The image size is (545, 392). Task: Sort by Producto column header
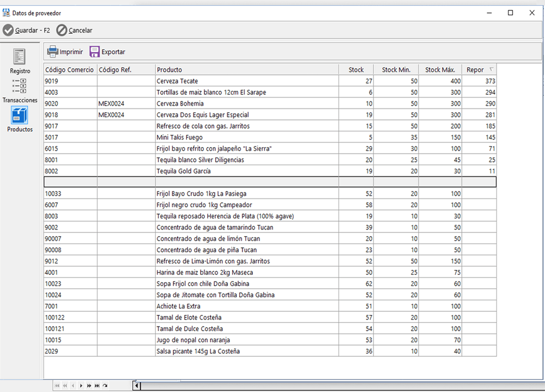169,70
